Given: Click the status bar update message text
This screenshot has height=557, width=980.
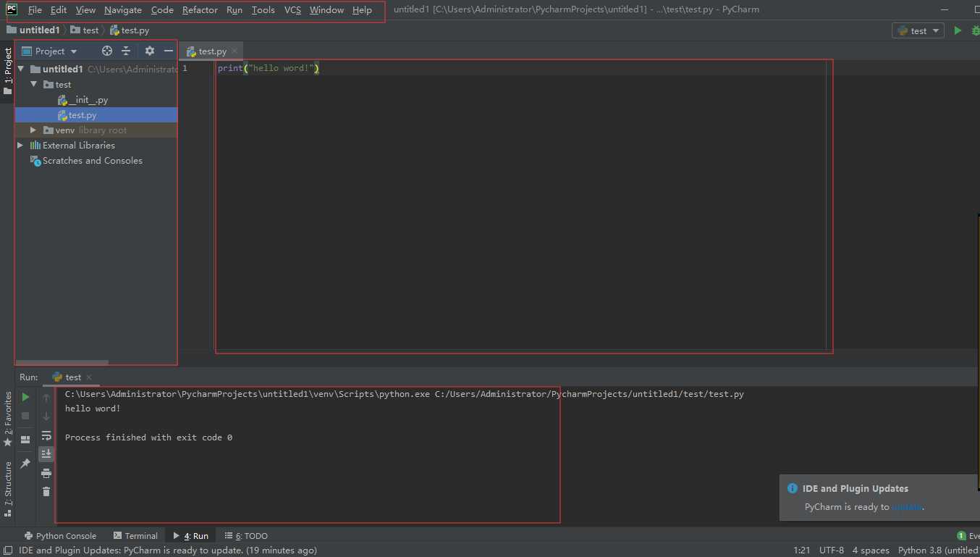Looking at the screenshot, I should [168, 550].
